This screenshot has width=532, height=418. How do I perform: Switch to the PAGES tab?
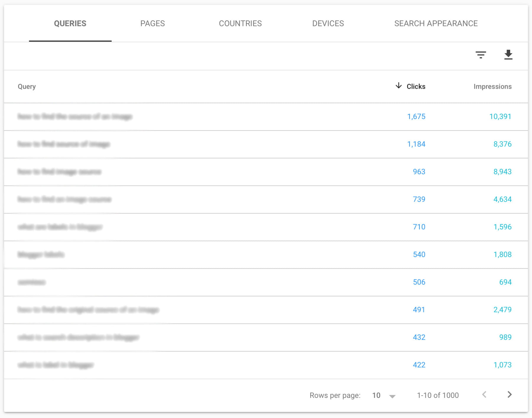(x=153, y=23)
